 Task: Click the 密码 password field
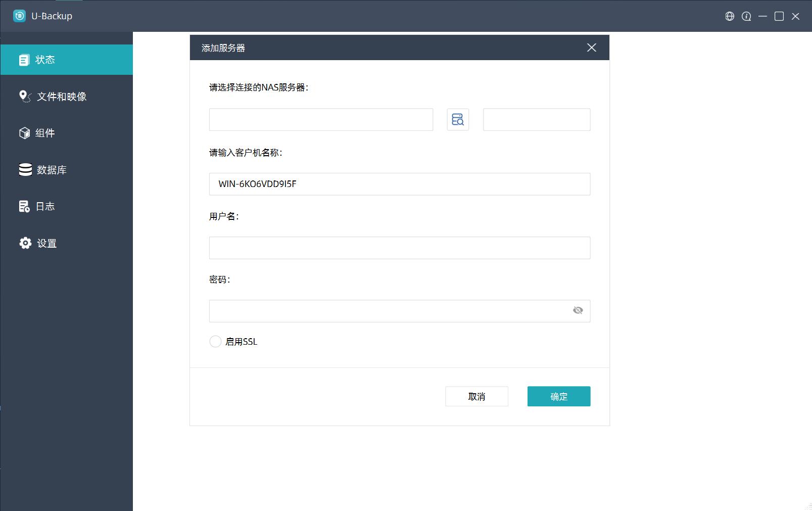tap(389, 311)
